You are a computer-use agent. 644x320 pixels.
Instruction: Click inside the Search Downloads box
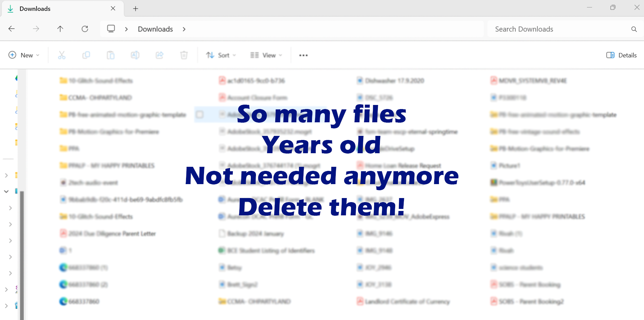pos(543,29)
